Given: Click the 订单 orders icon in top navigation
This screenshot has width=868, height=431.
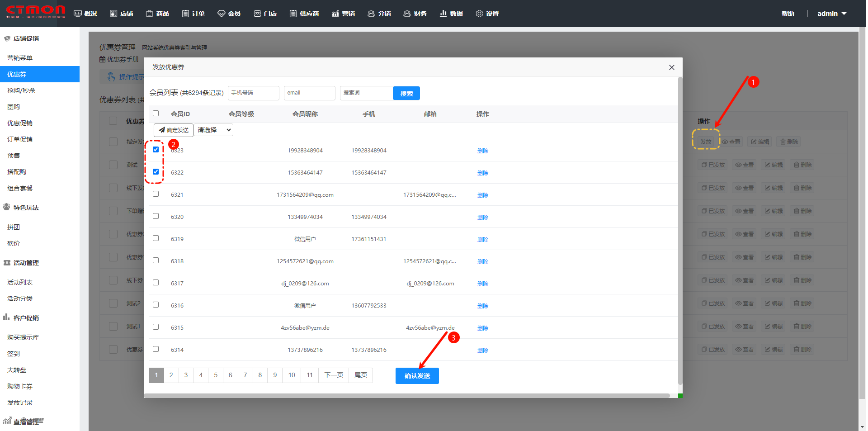Looking at the screenshot, I should 185,14.
